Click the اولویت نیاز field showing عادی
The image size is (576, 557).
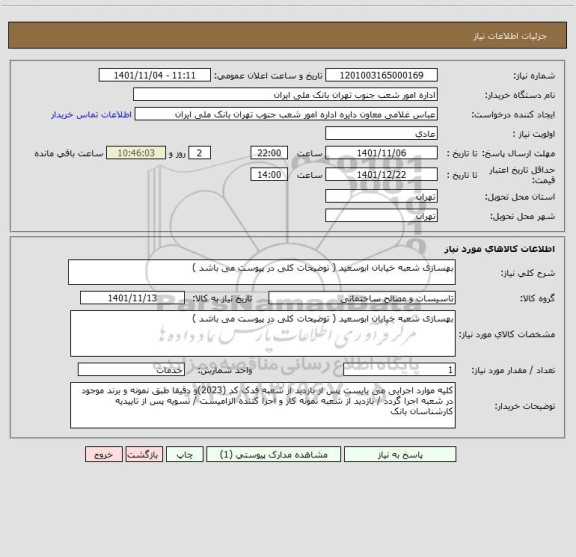[381, 133]
